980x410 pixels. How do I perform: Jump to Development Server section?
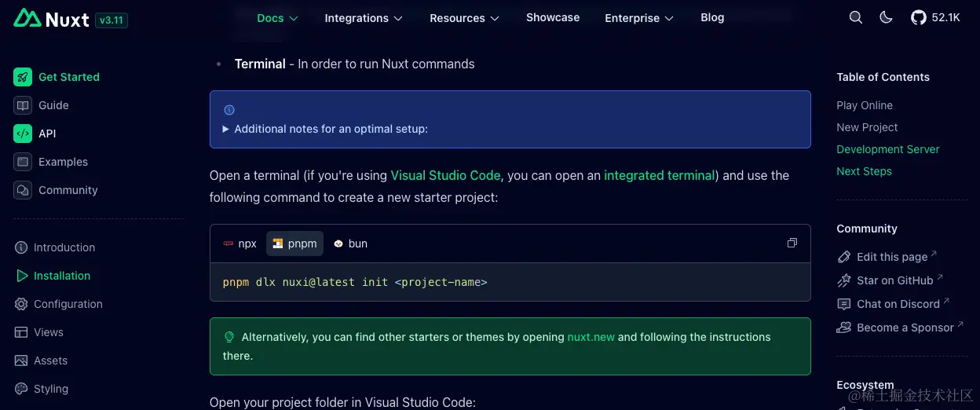point(888,149)
